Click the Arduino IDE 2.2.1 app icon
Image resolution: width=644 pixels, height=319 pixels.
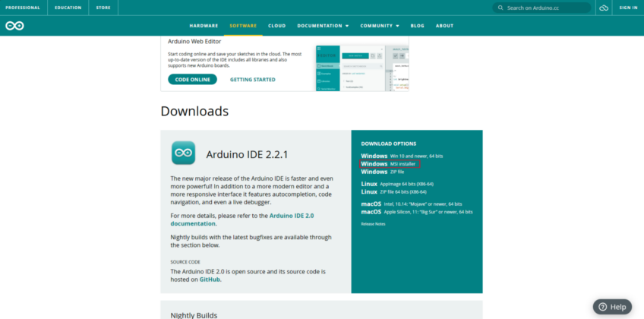coord(183,153)
